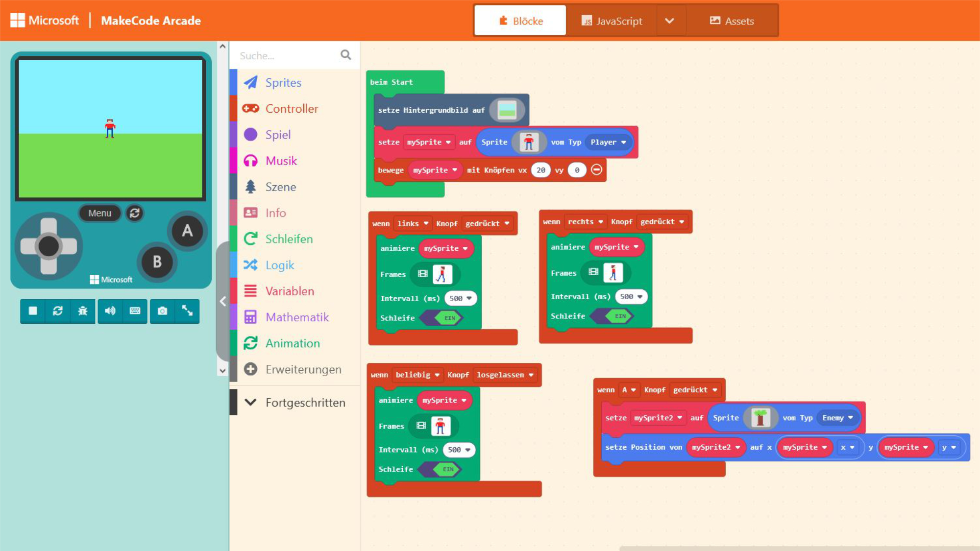Open the rechts button dropdown
The height and width of the screenshot is (551, 980).
(x=585, y=221)
